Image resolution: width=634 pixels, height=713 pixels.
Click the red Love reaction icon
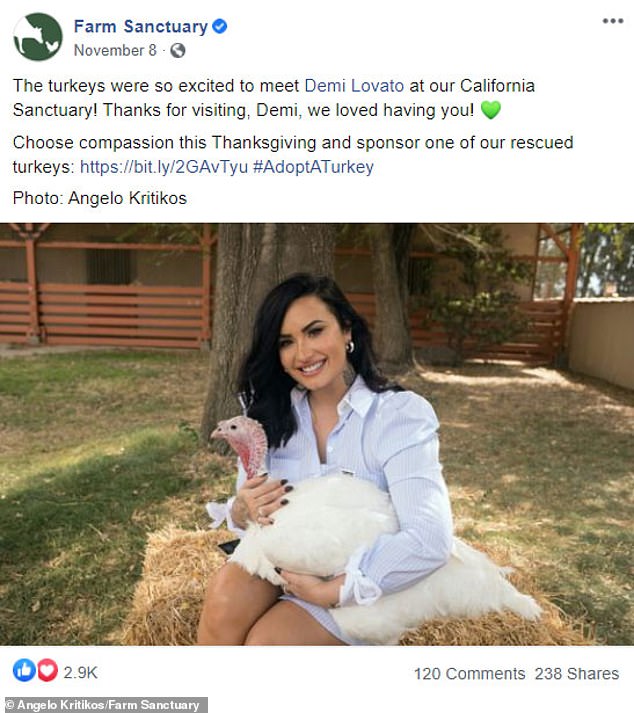[x=46, y=670]
